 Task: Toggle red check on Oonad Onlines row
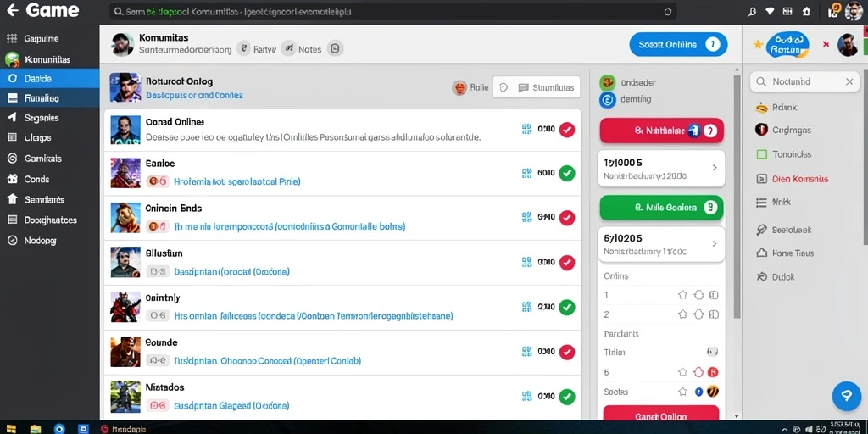567,130
